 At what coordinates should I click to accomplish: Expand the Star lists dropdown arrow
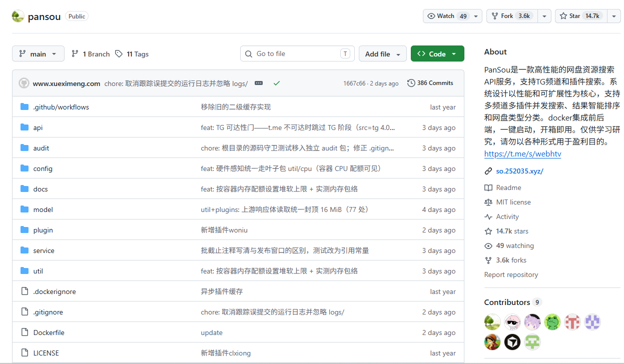614,16
